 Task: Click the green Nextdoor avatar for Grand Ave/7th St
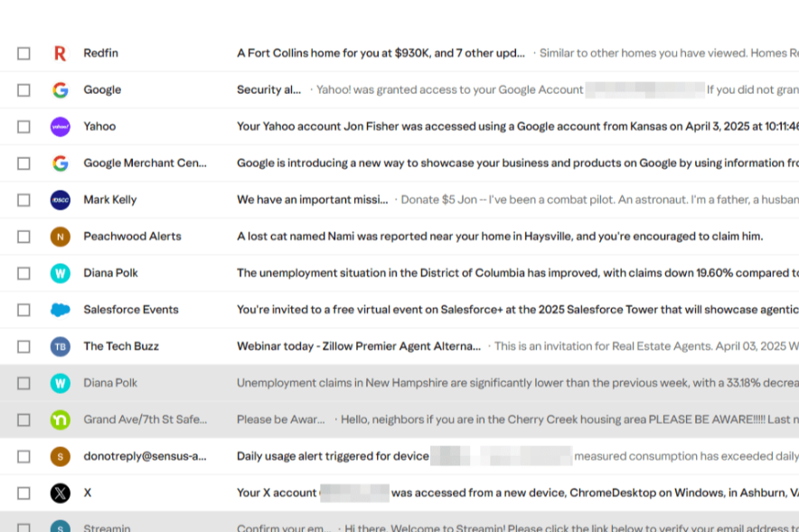tap(61, 419)
